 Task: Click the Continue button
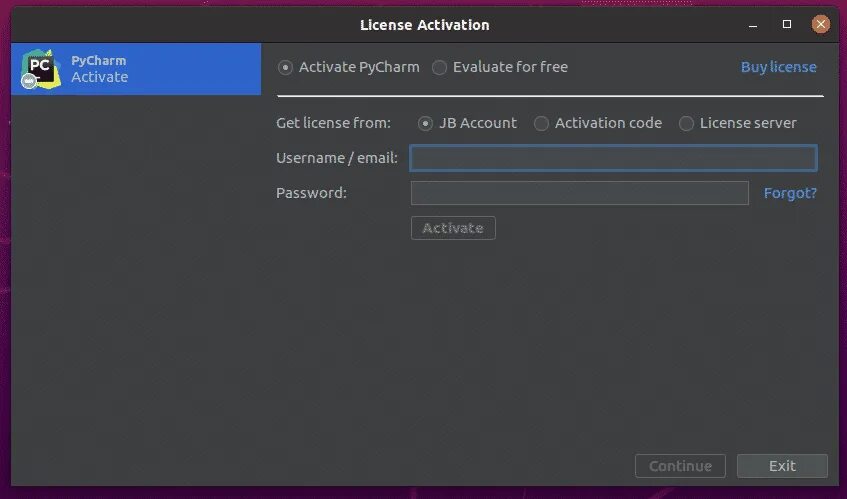tap(680, 466)
